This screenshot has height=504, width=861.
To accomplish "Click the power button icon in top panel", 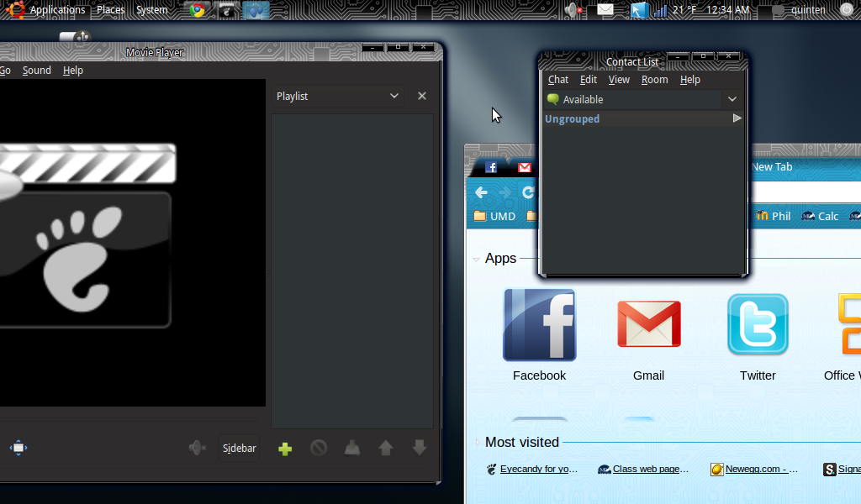I will click(847, 10).
